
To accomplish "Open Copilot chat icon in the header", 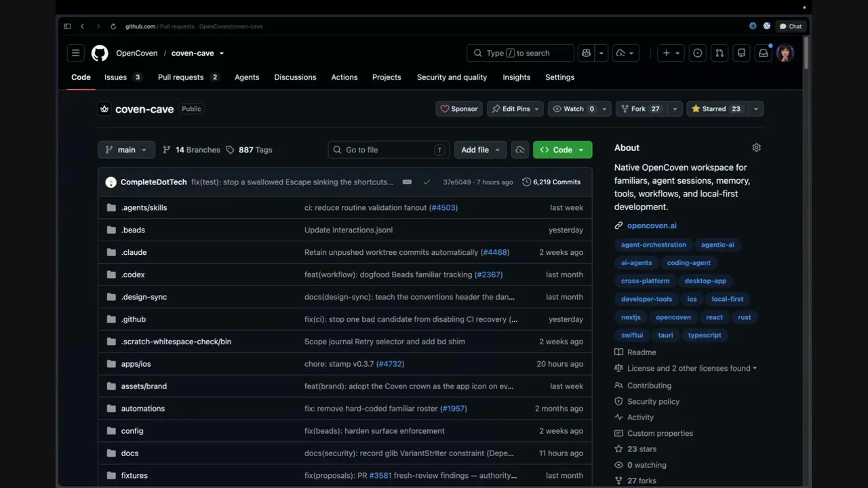I will click(x=587, y=53).
